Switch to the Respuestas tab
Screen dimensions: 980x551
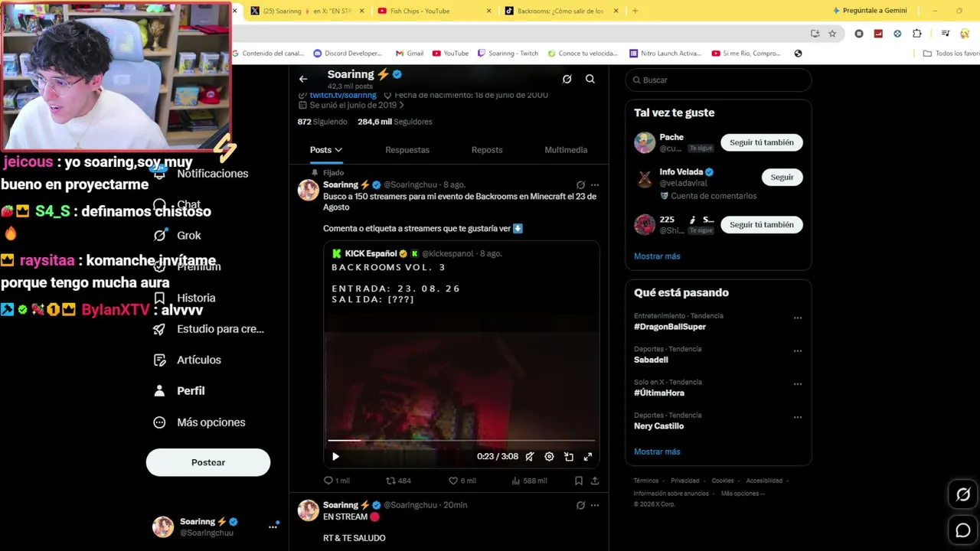[407, 150]
